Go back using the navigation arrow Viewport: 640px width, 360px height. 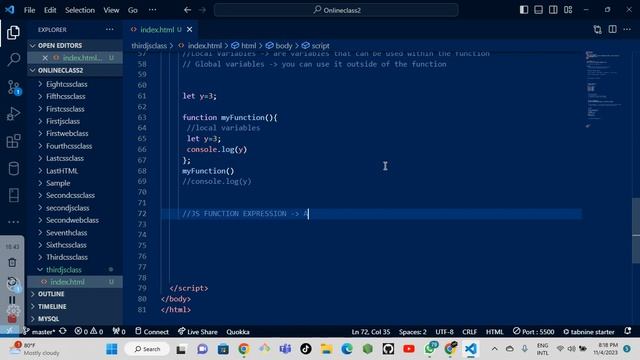coord(187,10)
